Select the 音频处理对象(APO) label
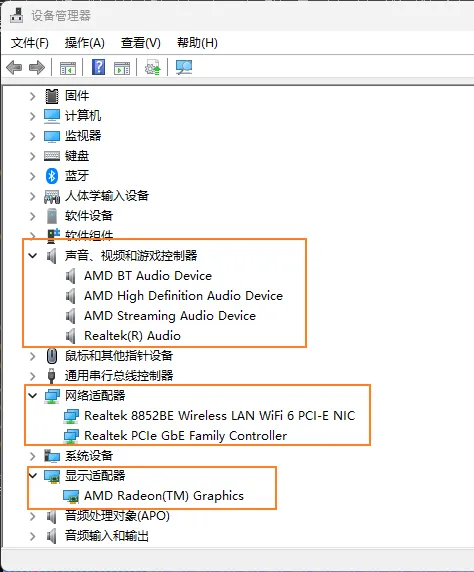474x572 pixels. click(x=117, y=516)
